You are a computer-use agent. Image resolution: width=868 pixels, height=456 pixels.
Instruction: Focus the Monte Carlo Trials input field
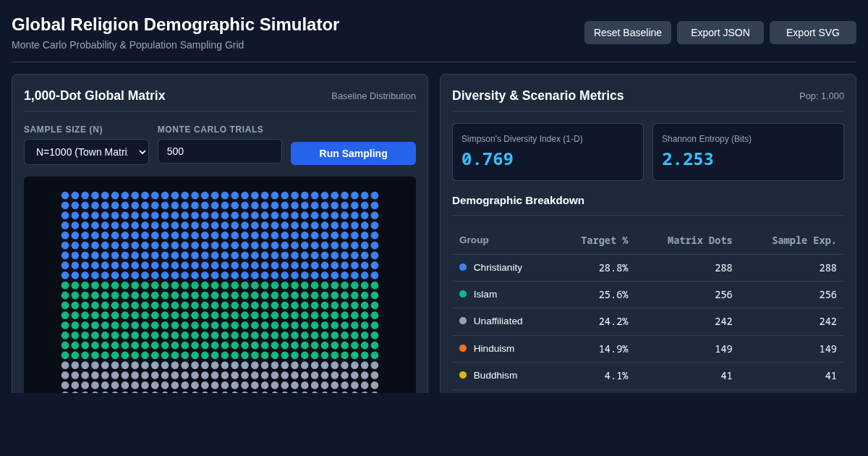tap(220, 151)
